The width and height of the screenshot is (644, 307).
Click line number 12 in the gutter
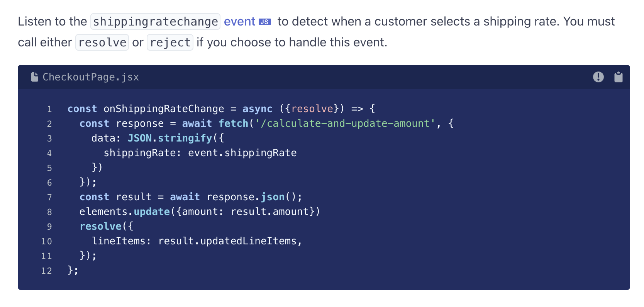[x=46, y=271]
